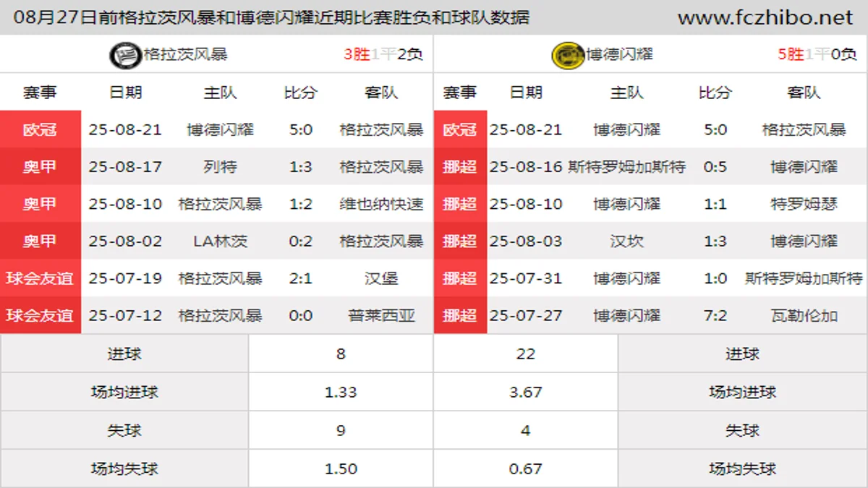
Task: Click the goals conceded value 4
Action: coord(526,430)
